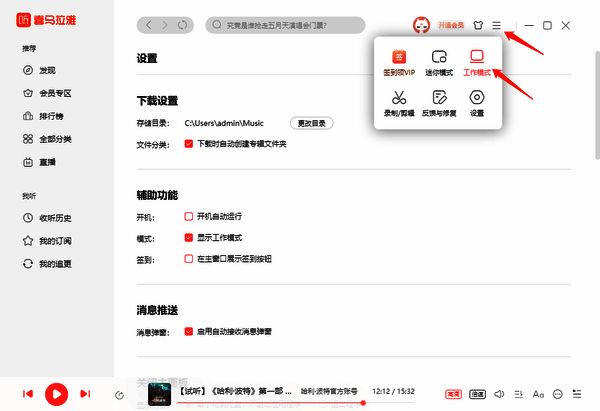Open 反馈与修复 from the popup menu
This screenshot has height=411, width=600.
[439, 104]
